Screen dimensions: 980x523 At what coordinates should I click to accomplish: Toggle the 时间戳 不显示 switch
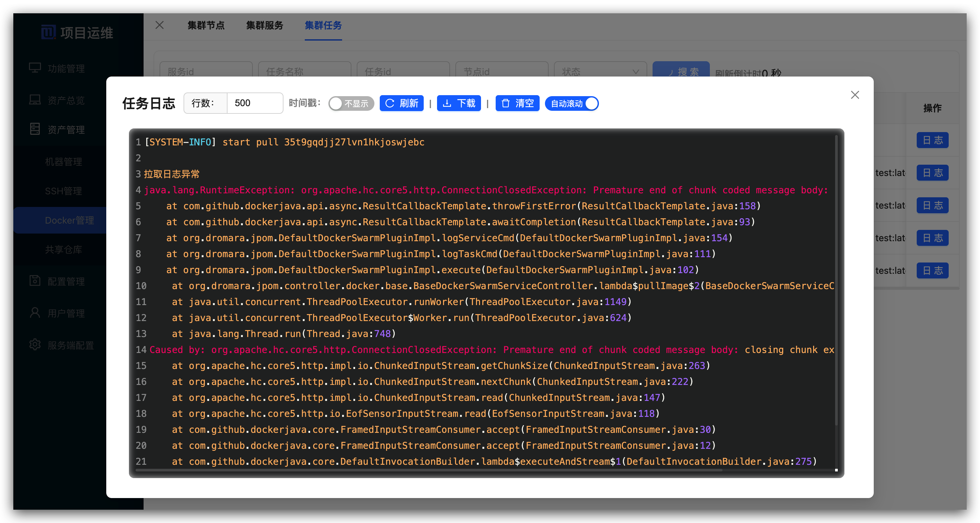(351, 103)
